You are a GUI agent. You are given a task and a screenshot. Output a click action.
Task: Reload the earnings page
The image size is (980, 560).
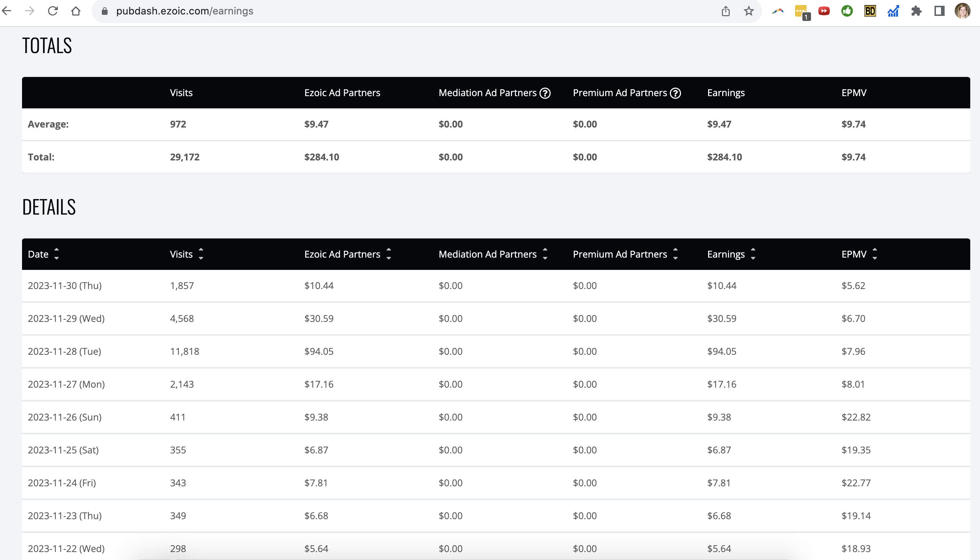click(x=53, y=11)
